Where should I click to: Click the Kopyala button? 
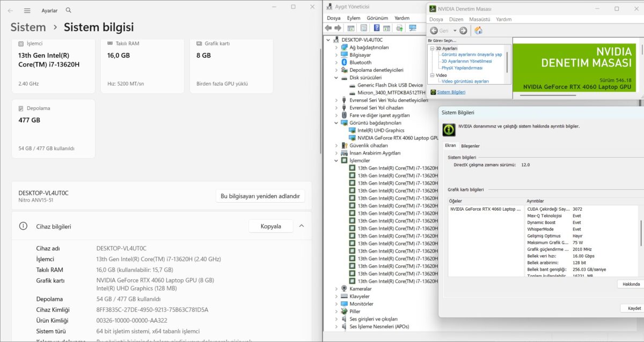point(270,226)
